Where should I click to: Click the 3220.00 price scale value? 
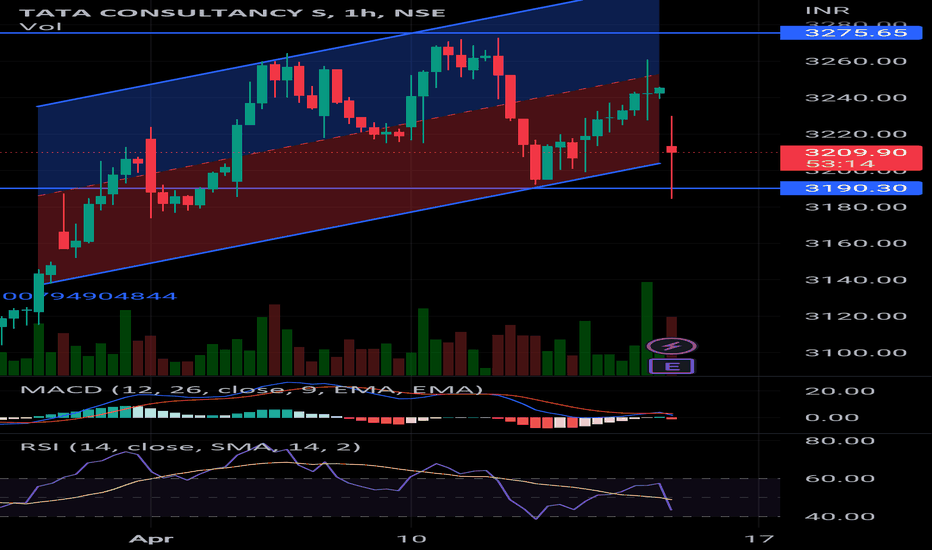click(x=856, y=134)
